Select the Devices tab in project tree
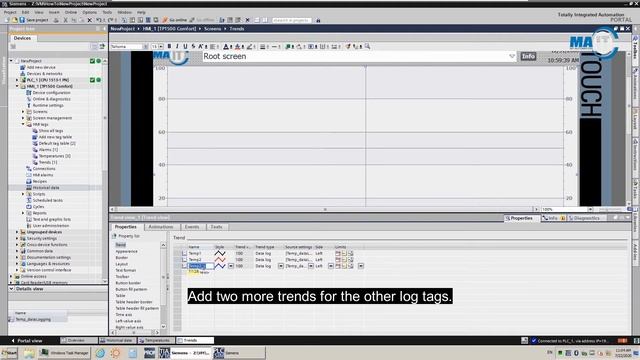 22,38
